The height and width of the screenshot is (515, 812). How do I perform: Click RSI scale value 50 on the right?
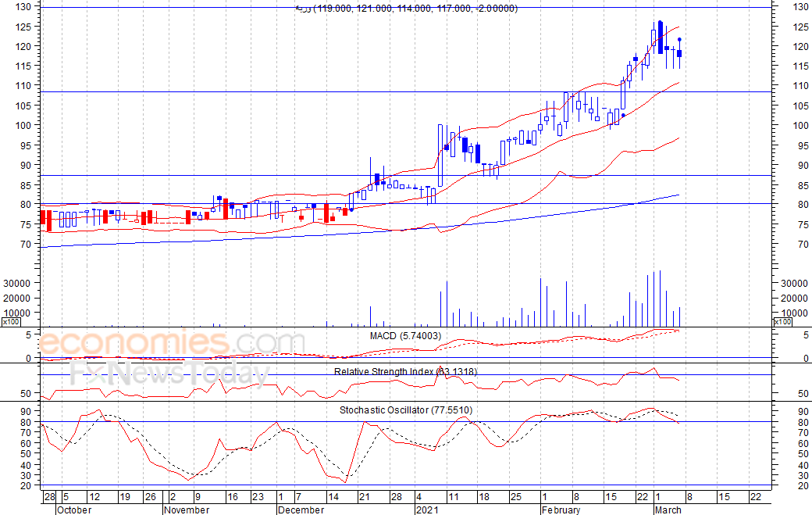point(803,393)
